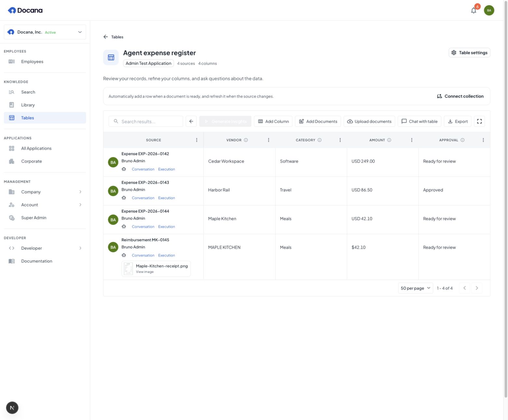Click agent icon in EXP-2026-0143 row
Viewport: 508px width, 420px height.
124,198
